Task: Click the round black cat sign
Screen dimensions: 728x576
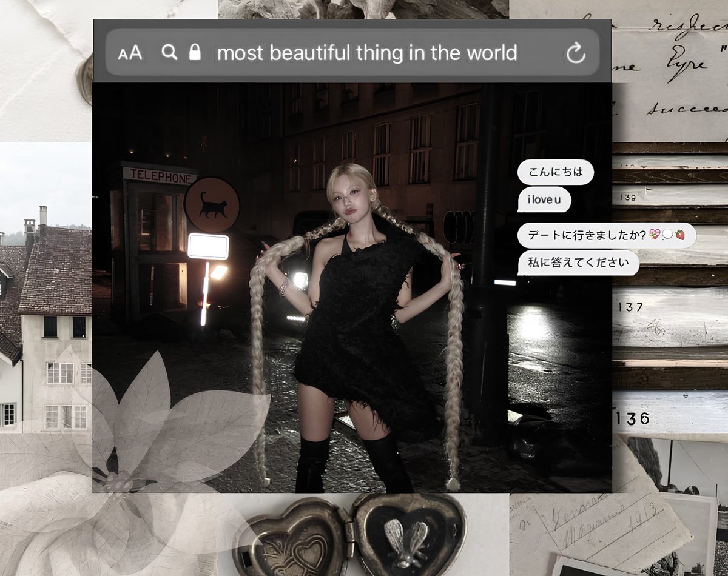Action: (x=212, y=206)
